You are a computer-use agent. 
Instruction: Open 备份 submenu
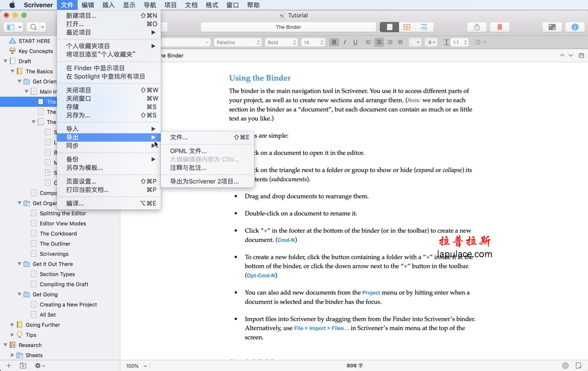[x=109, y=159]
